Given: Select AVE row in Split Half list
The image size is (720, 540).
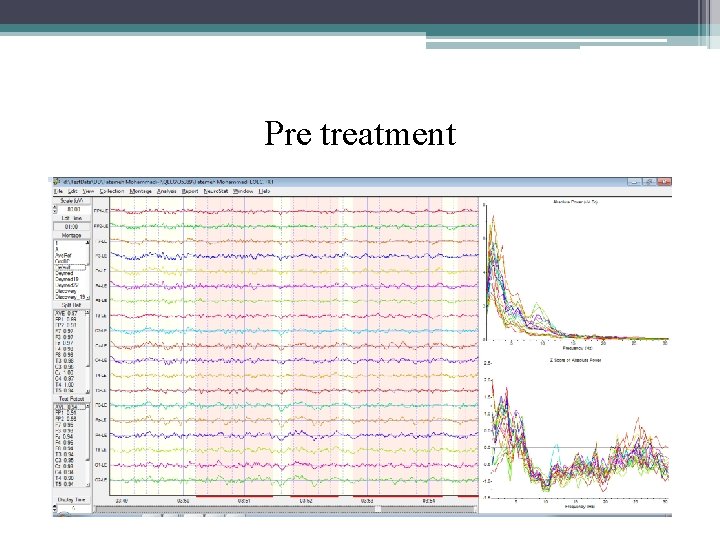Looking at the screenshot, I should (x=66, y=313).
